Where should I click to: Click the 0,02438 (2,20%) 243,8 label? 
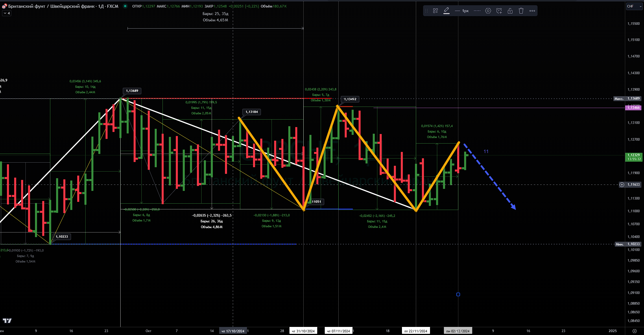[321, 89]
